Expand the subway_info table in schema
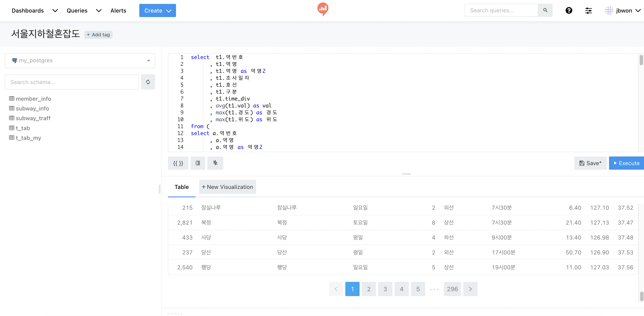Image resolution: width=644 pixels, height=316 pixels. (x=32, y=108)
